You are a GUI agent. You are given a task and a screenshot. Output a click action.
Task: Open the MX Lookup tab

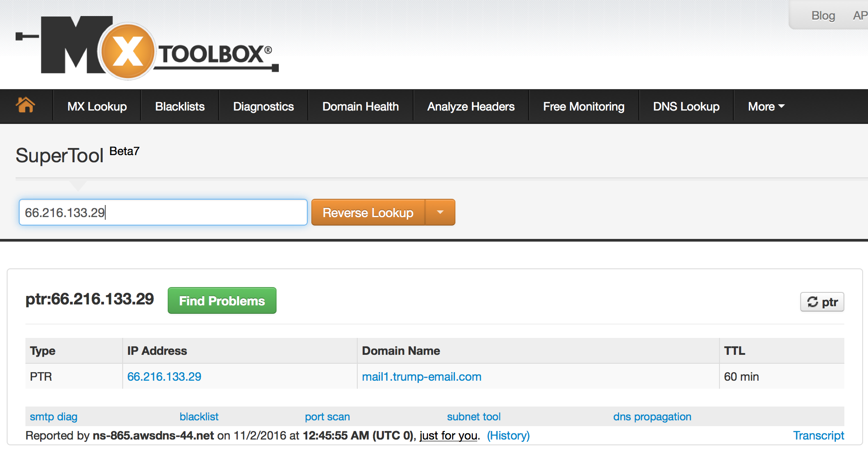pos(97,107)
